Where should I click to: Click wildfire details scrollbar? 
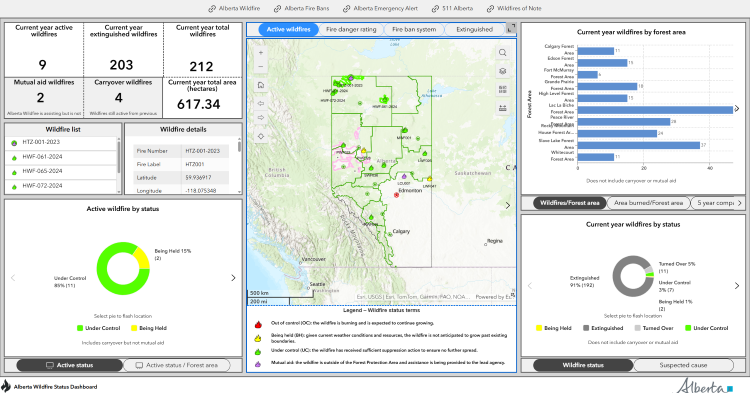[239, 146]
